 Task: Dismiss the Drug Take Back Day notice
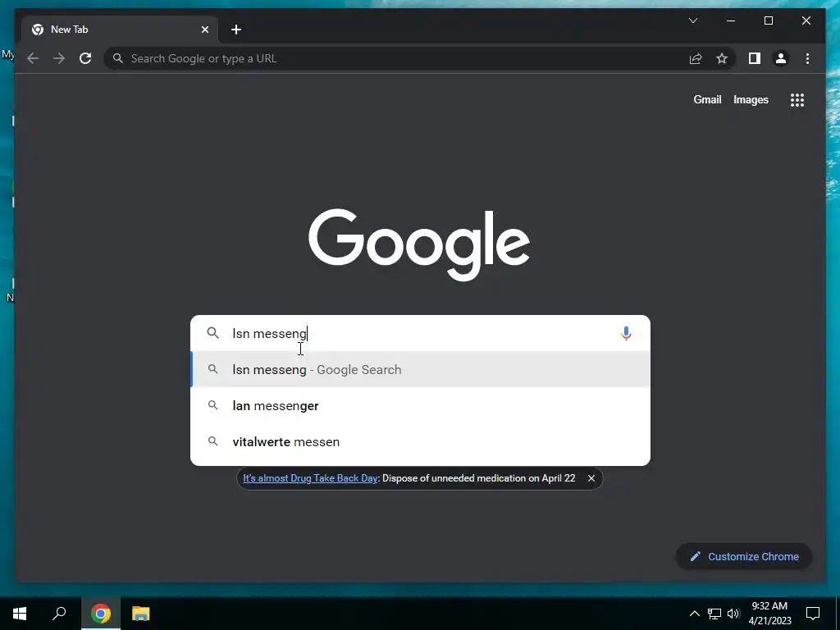(x=591, y=478)
